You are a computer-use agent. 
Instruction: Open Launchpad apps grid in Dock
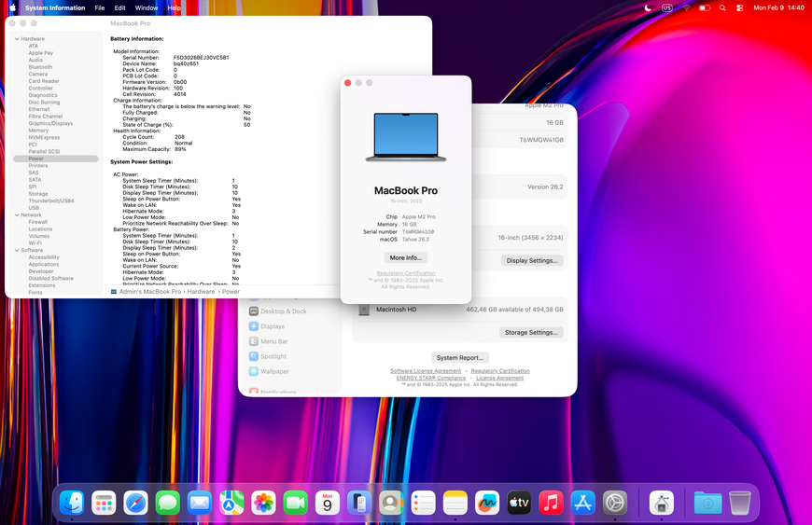[104, 503]
